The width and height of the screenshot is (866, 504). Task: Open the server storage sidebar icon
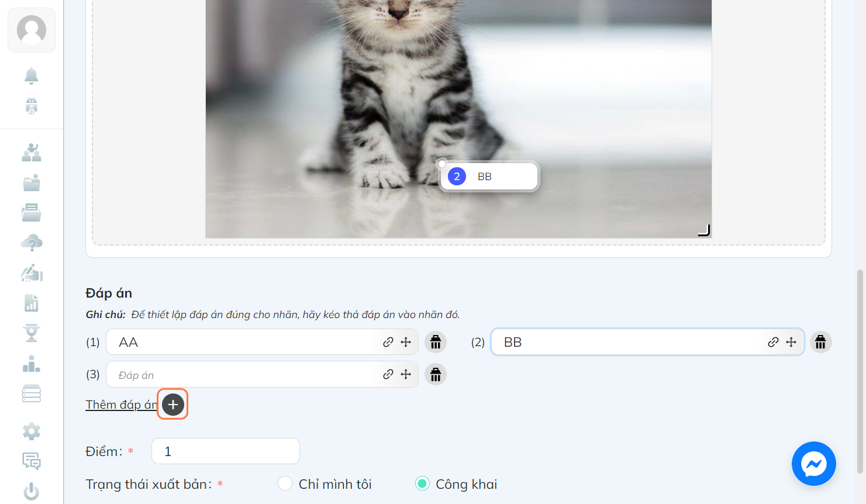tap(32, 394)
